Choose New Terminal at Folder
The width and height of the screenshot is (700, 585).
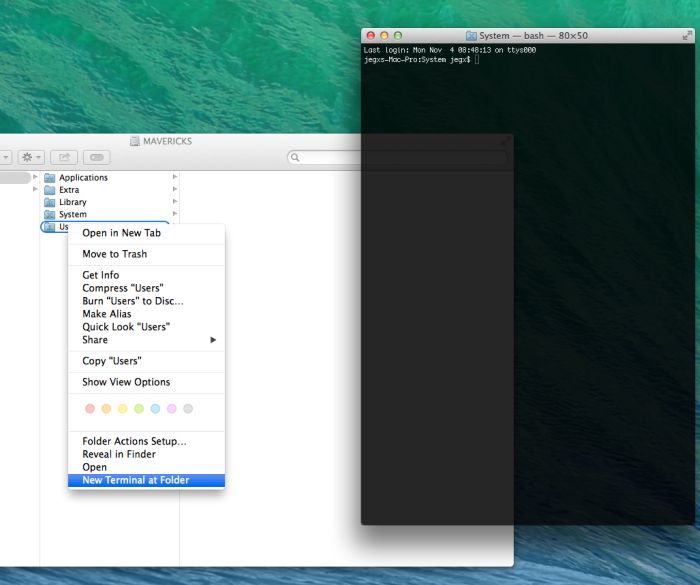point(146,480)
